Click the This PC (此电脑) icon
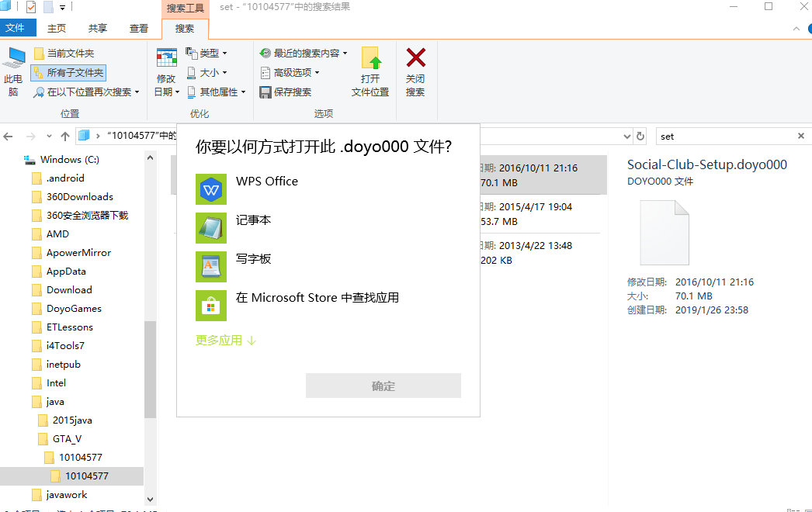This screenshot has height=512, width=812. [x=13, y=71]
